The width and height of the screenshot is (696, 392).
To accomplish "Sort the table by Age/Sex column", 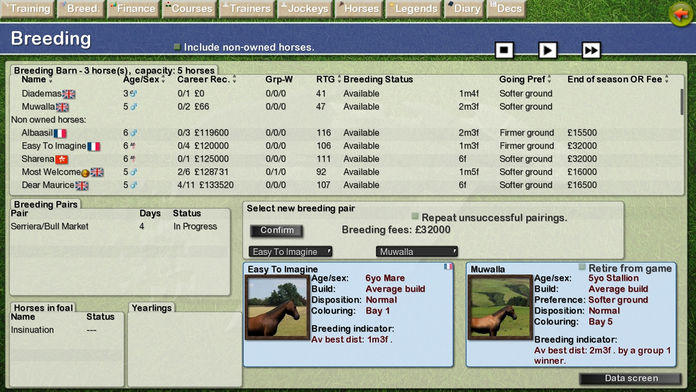I will pyautogui.click(x=144, y=79).
